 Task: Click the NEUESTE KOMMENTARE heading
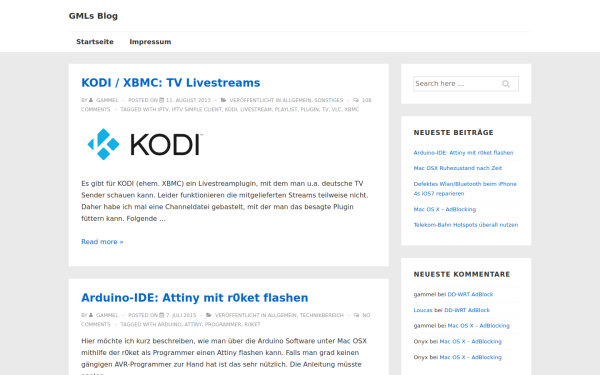click(462, 274)
